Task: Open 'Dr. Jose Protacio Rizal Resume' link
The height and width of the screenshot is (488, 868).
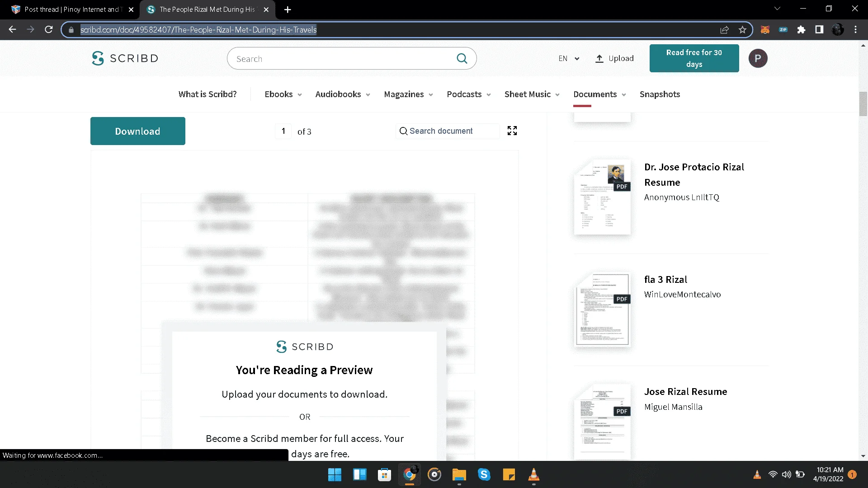Action: (x=694, y=174)
